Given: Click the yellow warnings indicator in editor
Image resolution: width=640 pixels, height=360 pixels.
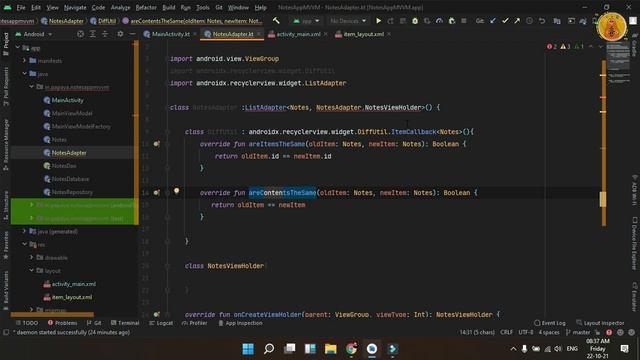Looking at the screenshot, I should click(x=565, y=47).
